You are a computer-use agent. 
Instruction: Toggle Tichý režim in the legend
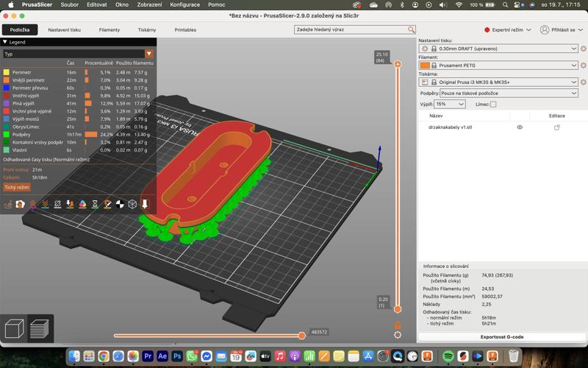coord(17,188)
